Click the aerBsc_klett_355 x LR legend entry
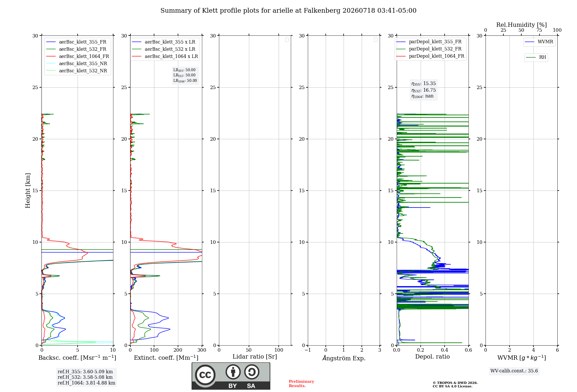577x392 pixels. point(164,42)
